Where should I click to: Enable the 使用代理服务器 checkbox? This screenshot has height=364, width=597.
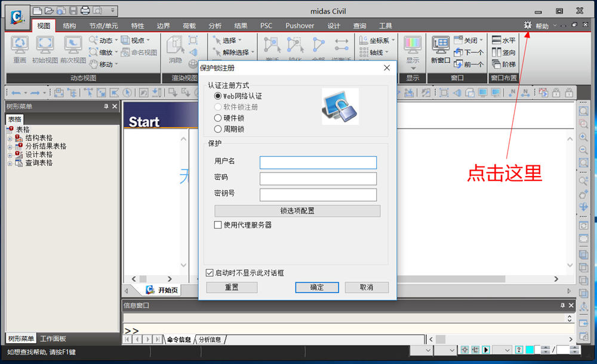[218, 225]
